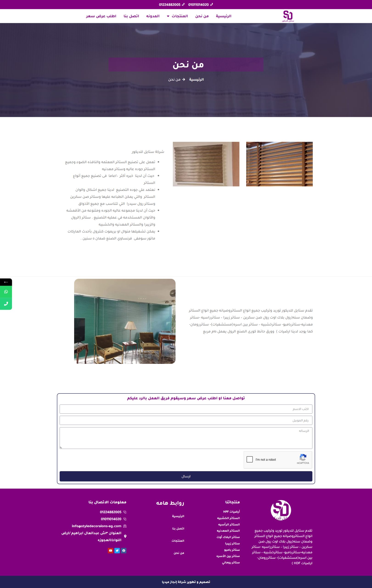
Task: Click the phone icon next to footer number 01224882005
Action: pos(125,512)
